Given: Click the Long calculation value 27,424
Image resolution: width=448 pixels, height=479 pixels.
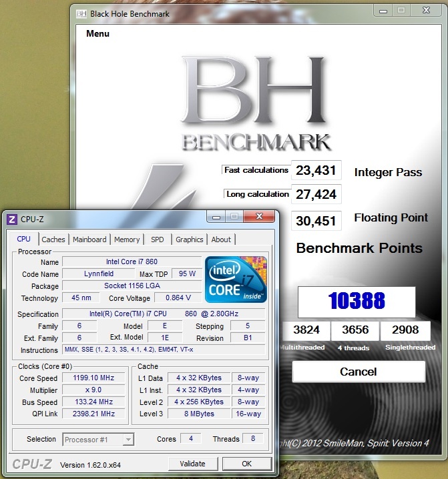Looking at the screenshot, I should (x=316, y=194).
